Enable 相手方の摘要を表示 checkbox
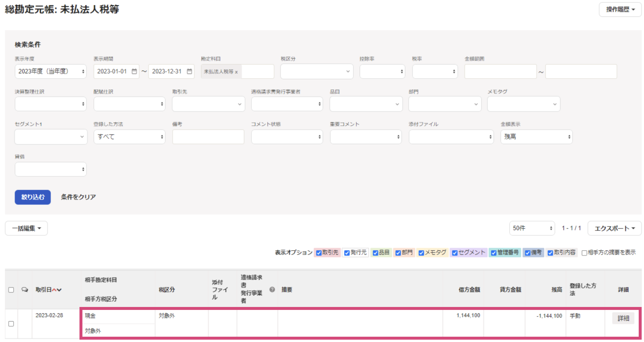The image size is (644, 342). 584,253
